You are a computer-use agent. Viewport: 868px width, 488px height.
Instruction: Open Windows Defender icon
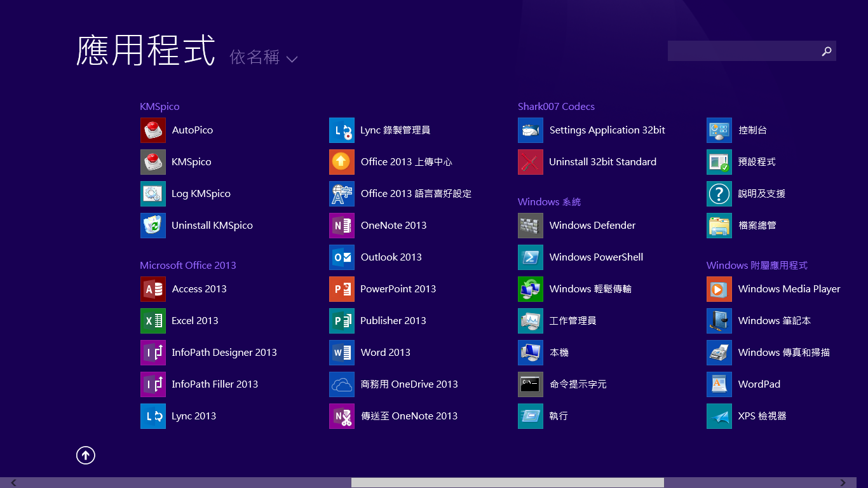click(531, 226)
